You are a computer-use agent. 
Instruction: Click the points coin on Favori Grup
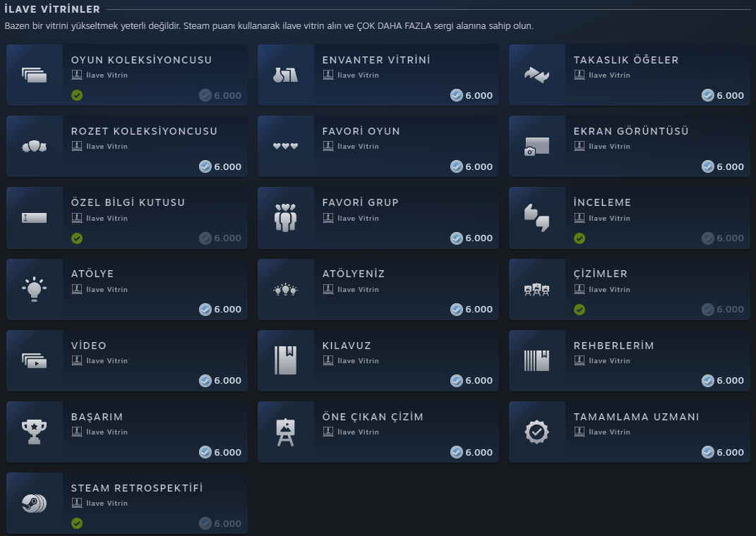(x=457, y=238)
